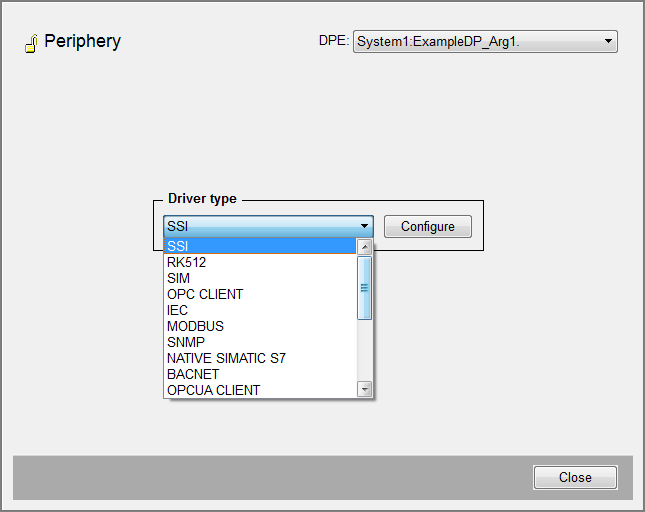Select the SNMP driver option
Viewport: 645px width, 512px height.
[260, 342]
